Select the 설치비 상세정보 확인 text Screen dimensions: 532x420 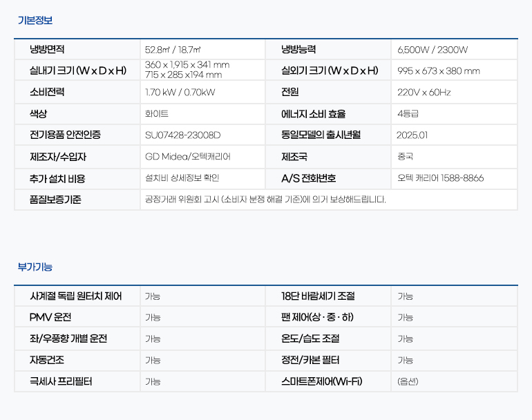182,178
